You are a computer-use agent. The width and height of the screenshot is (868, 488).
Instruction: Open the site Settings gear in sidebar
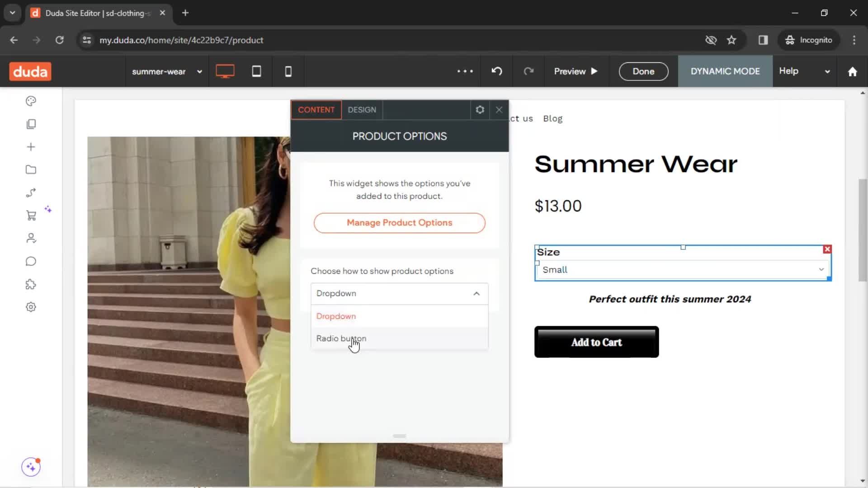[31, 307]
